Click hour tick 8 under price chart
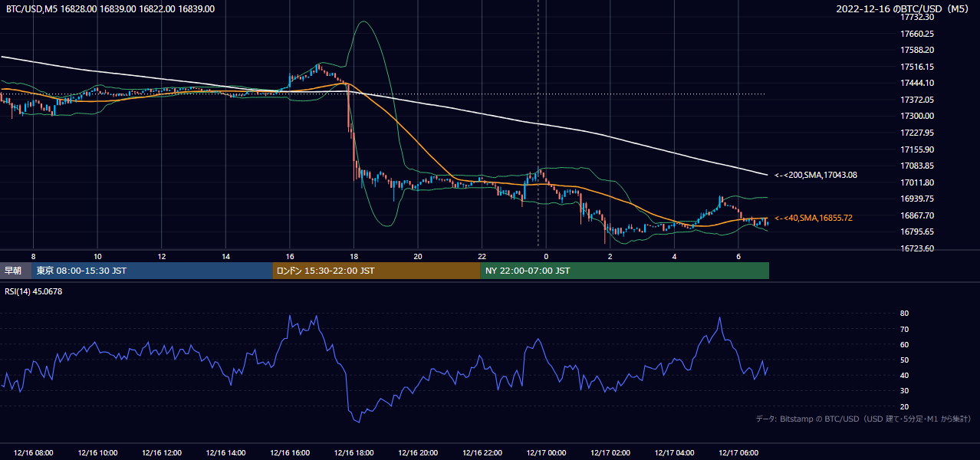The height and width of the screenshot is (460, 980). tap(33, 256)
